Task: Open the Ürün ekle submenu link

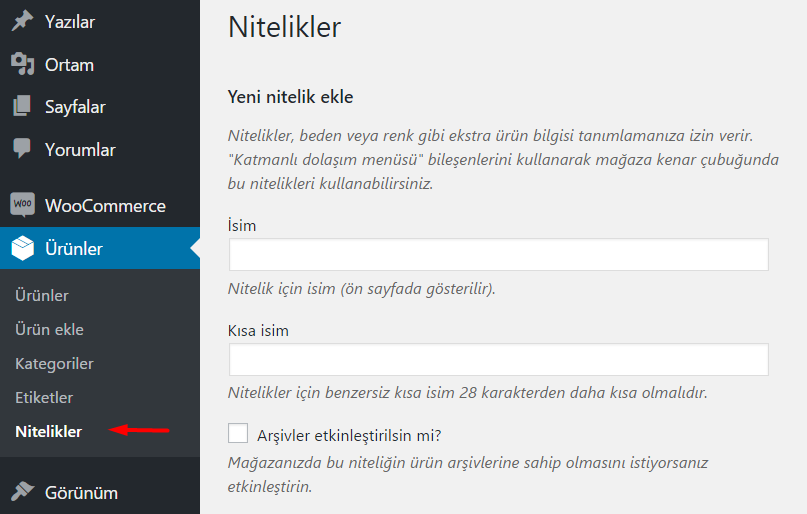Action: (50, 330)
